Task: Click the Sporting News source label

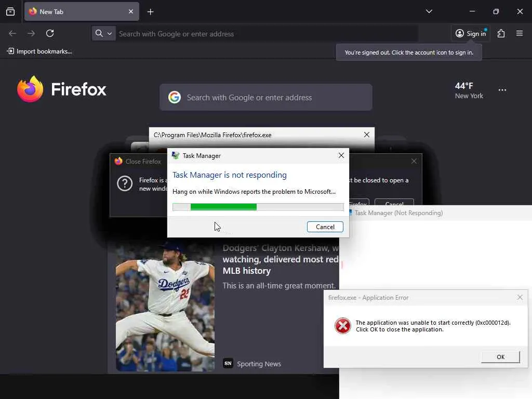Action: 259,364
